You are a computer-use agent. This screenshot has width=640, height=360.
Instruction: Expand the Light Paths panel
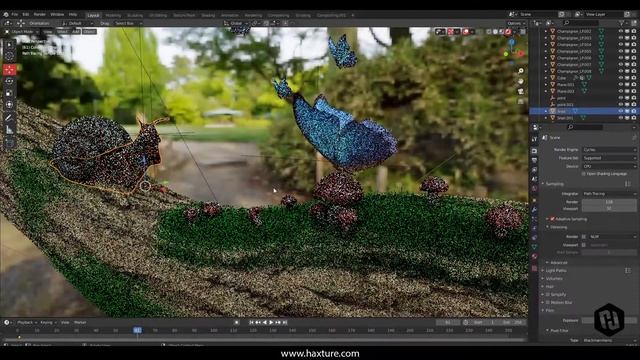tap(556, 271)
